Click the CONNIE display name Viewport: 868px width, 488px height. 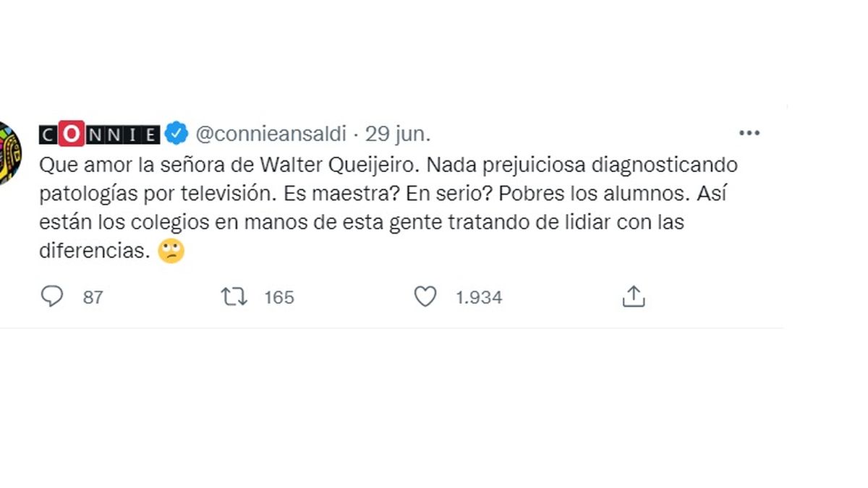click(99, 134)
